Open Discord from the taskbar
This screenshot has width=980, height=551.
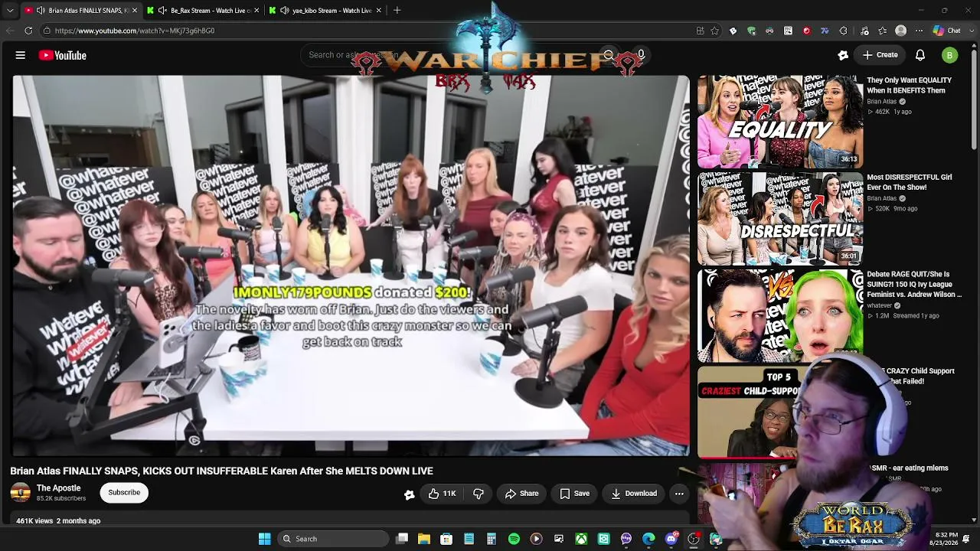pyautogui.click(x=671, y=539)
